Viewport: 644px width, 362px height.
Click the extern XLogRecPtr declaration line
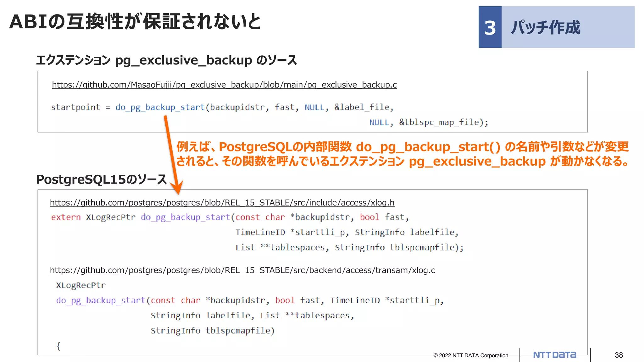point(230,217)
